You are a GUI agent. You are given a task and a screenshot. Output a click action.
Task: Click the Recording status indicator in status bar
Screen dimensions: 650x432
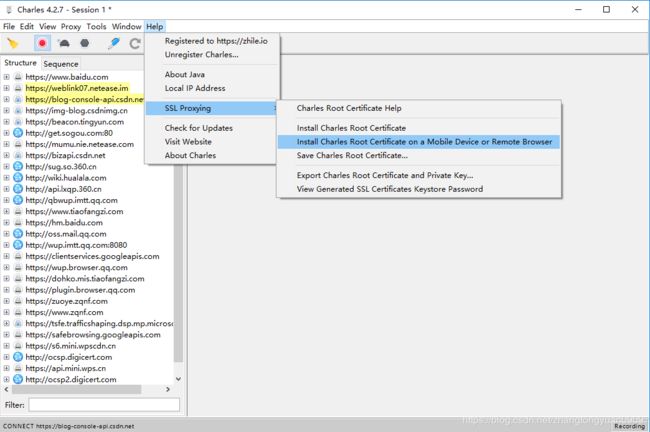[629, 426]
